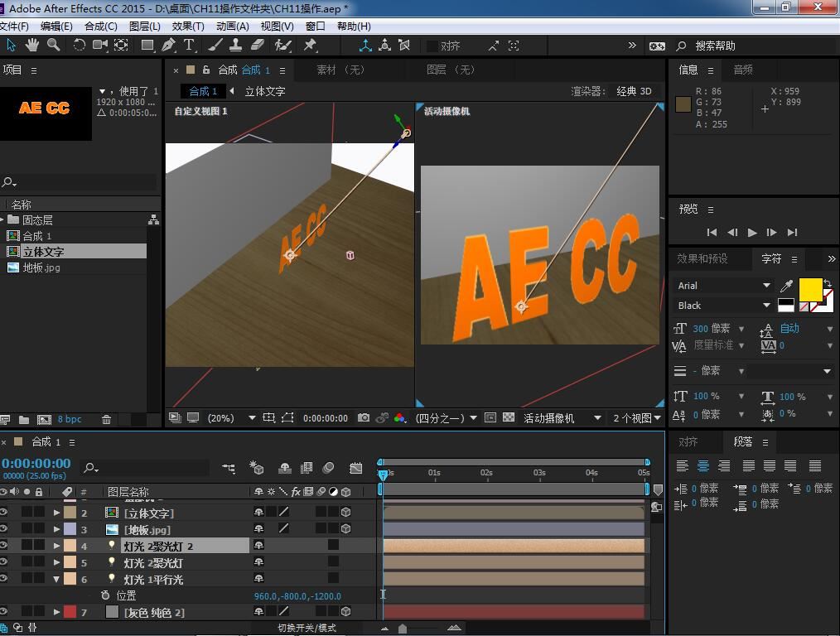
Task: Play the preview
Action: [x=752, y=233]
